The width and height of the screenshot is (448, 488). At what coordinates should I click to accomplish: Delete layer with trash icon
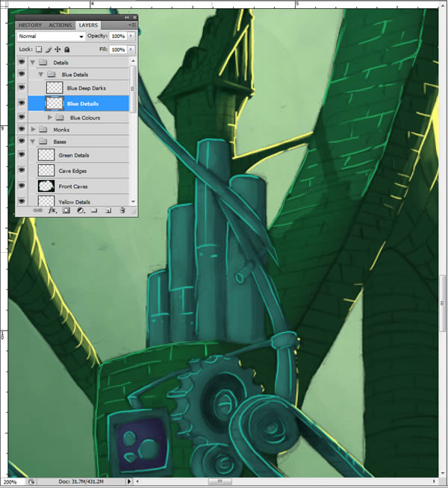(122, 210)
